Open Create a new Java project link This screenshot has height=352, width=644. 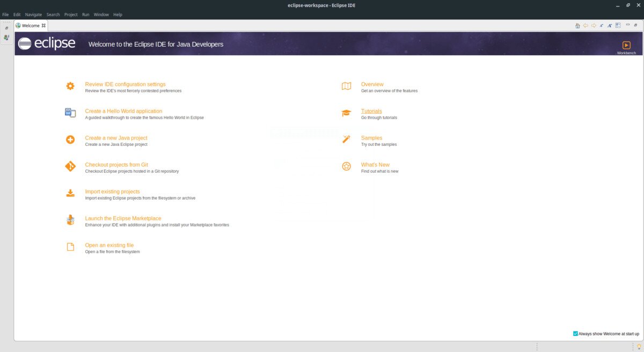116,138
